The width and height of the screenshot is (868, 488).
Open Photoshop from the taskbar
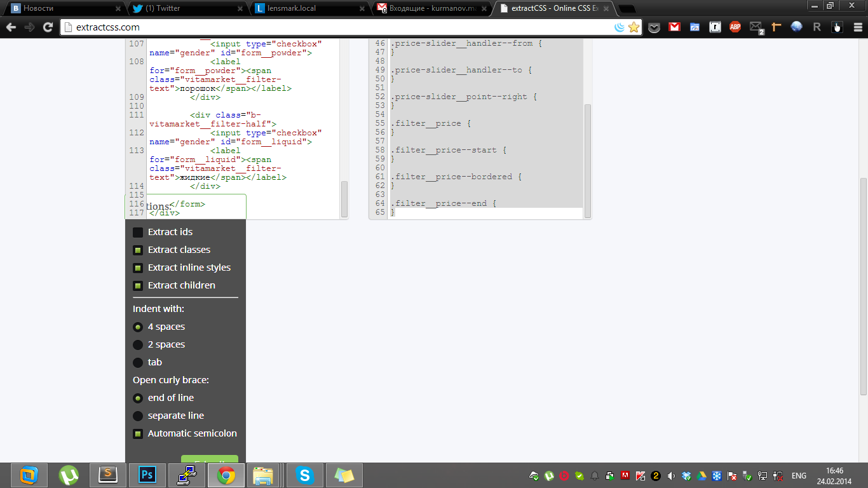coord(147,475)
